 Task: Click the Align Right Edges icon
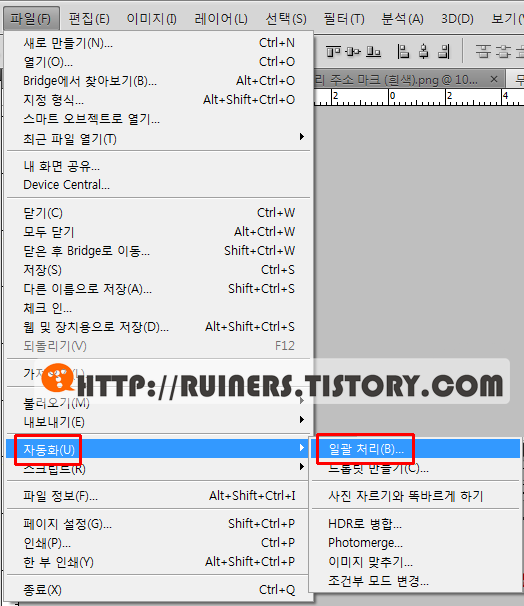444,51
